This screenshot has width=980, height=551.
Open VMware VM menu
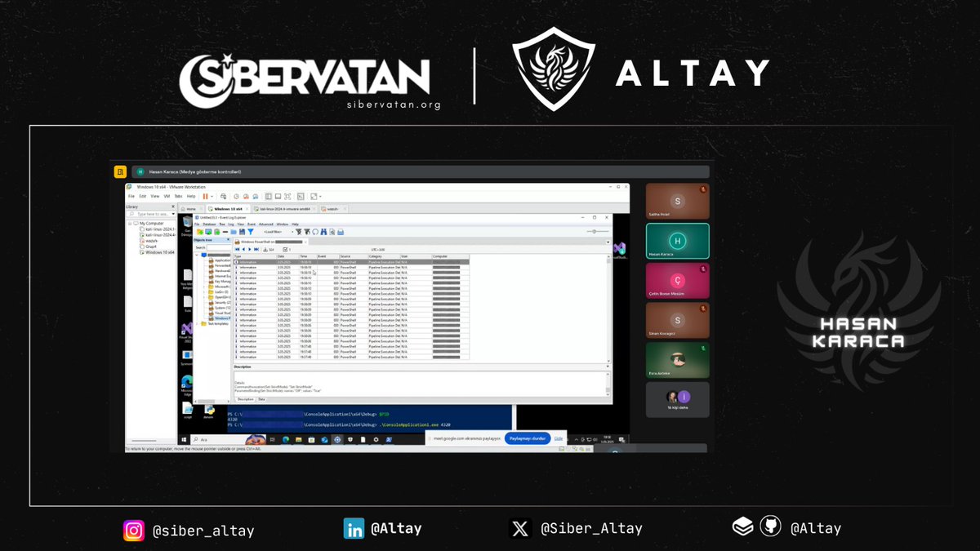pyautogui.click(x=167, y=197)
